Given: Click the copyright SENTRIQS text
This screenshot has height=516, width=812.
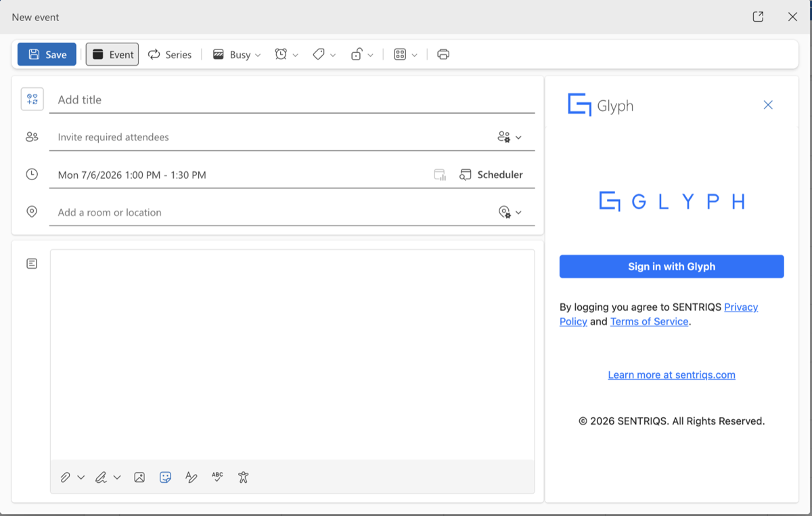Looking at the screenshot, I should [672, 421].
